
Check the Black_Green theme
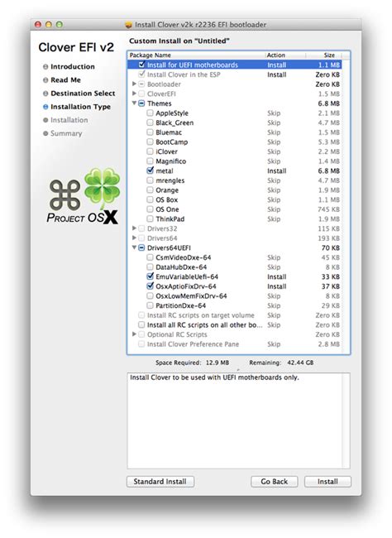[150, 122]
